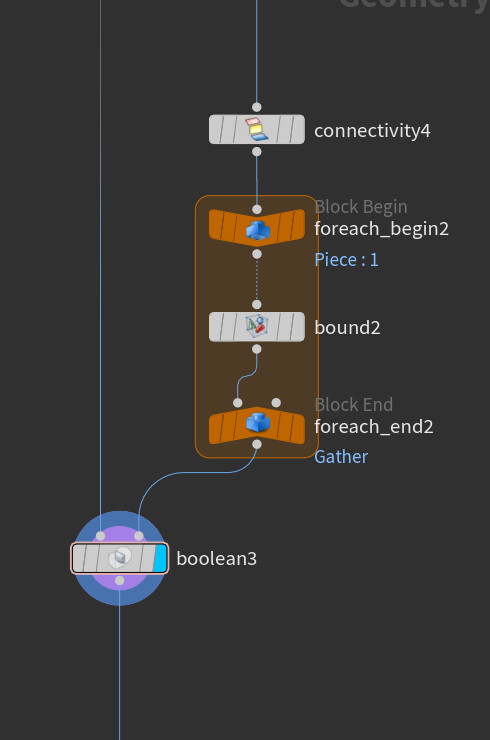Click the output connector of boolean3
The width and height of the screenshot is (490, 740).
pyautogui.click(x=120, y=580)
